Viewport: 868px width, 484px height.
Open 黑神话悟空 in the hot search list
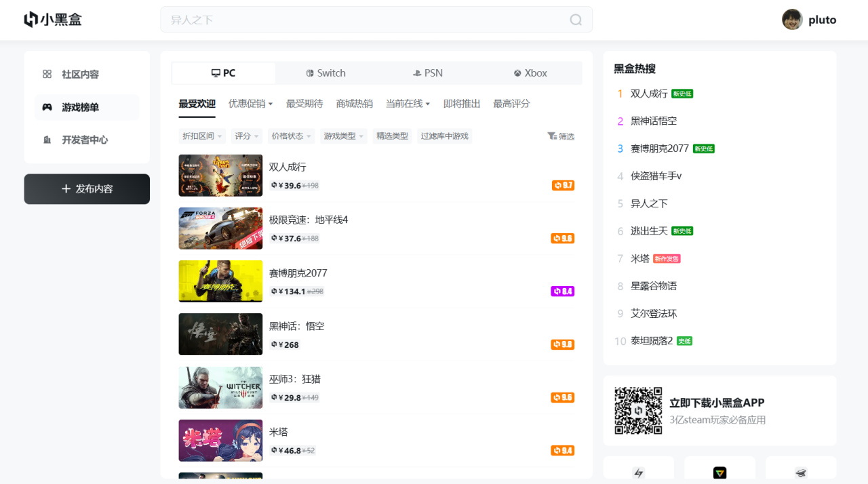click(x=654, y=121)
